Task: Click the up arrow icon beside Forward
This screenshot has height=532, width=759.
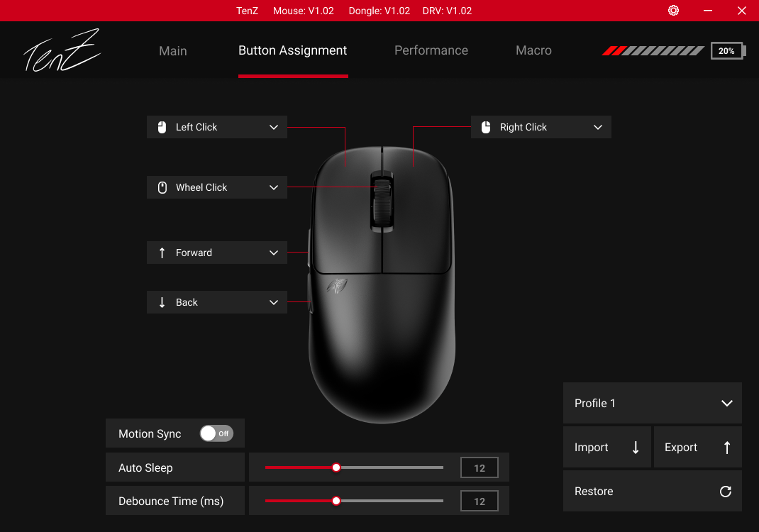Action: [x=162, y=253]
